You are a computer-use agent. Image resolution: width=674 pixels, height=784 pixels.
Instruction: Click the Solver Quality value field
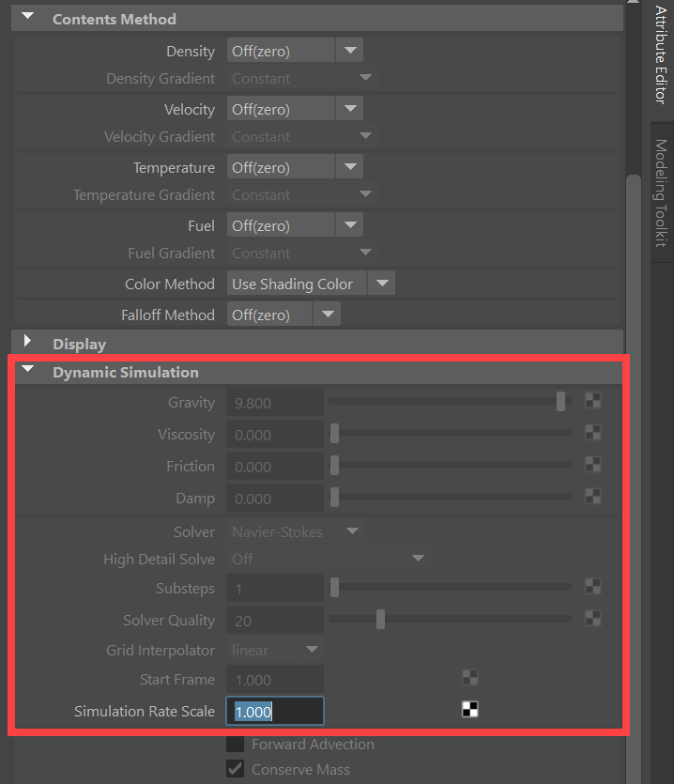click(x=275, y=621)
